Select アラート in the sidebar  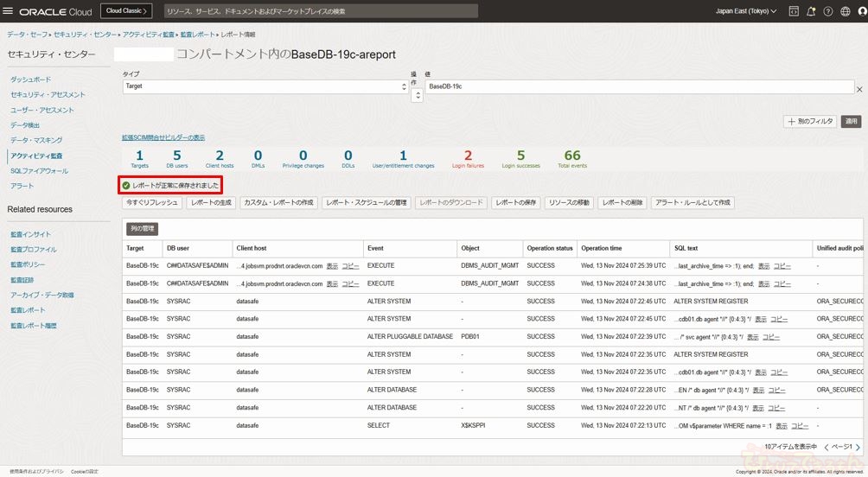click(22, 186)
